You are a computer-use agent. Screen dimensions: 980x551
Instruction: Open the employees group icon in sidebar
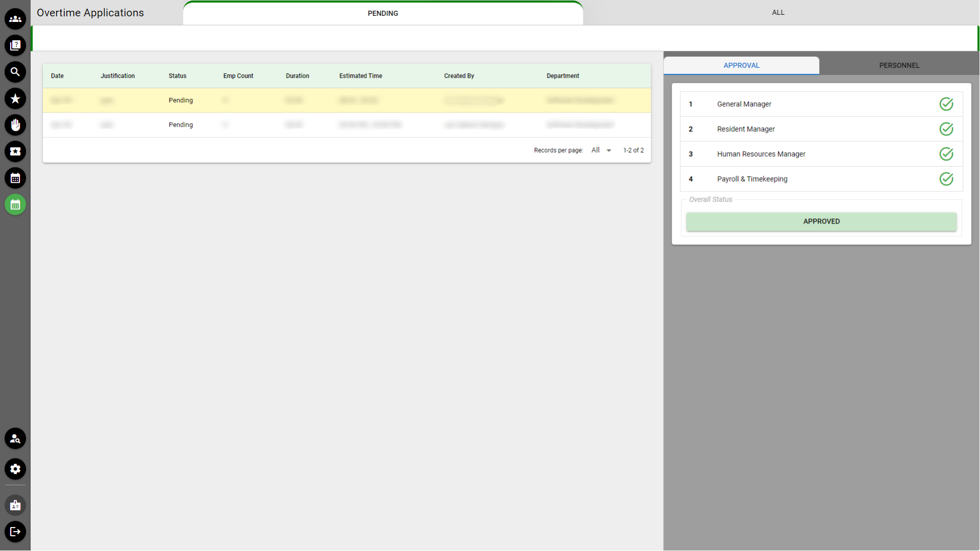pyautogui.click(x=15, y=19)
